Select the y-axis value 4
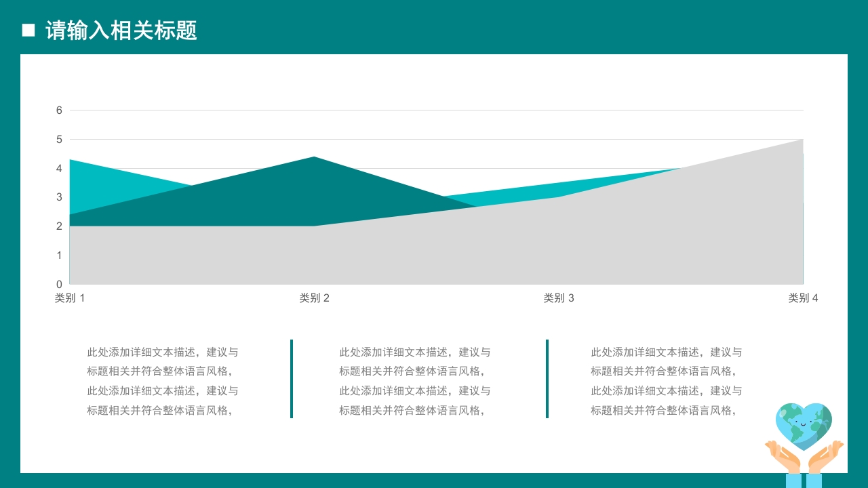 point(59,168)
